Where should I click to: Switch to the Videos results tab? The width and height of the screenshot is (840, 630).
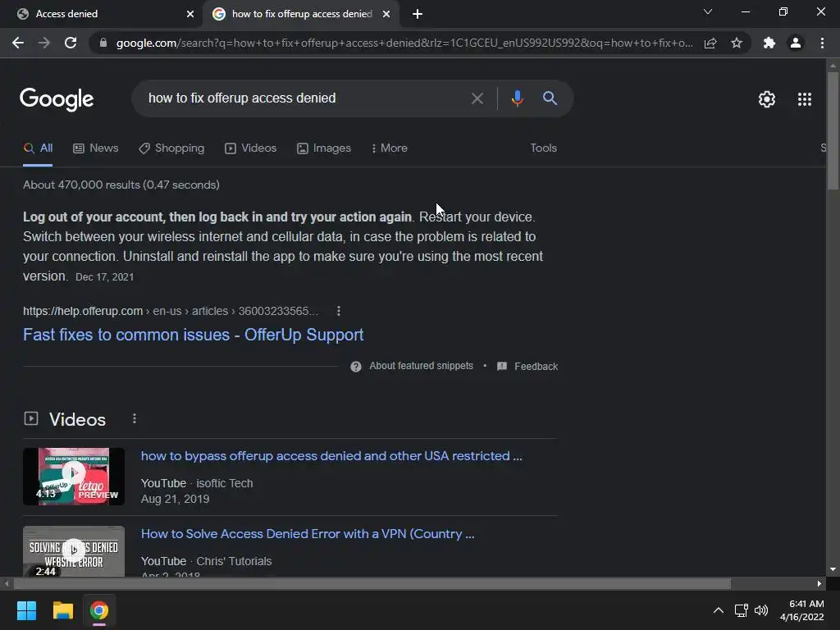coord(251,148)
